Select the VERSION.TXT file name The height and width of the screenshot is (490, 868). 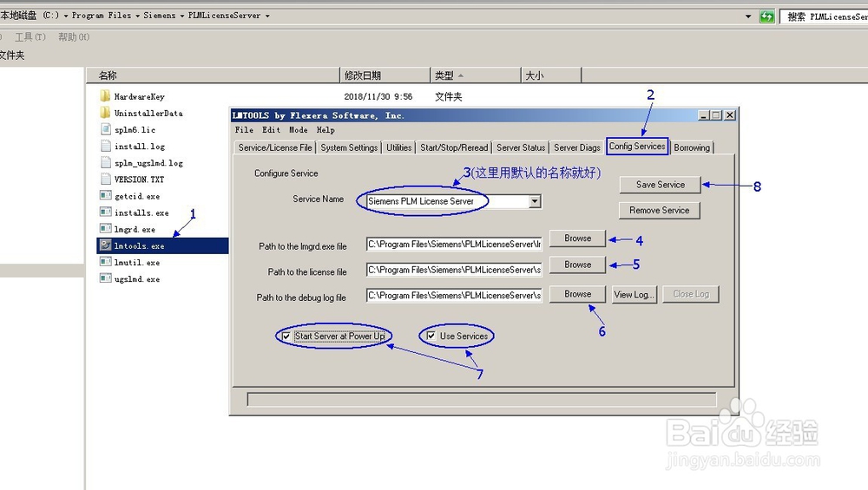tap(139, 180)
